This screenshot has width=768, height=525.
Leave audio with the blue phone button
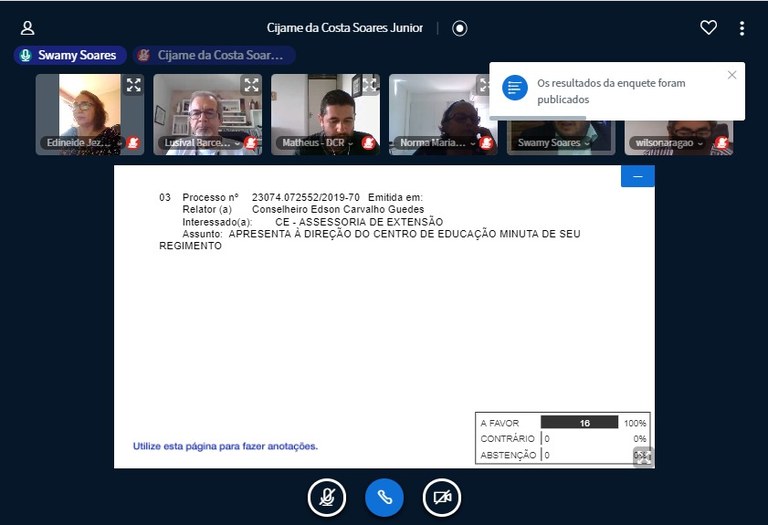384,497
